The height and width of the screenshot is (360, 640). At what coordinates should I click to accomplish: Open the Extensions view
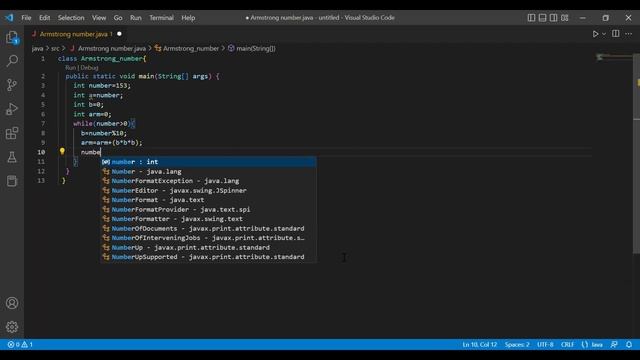tap(12, 133)
